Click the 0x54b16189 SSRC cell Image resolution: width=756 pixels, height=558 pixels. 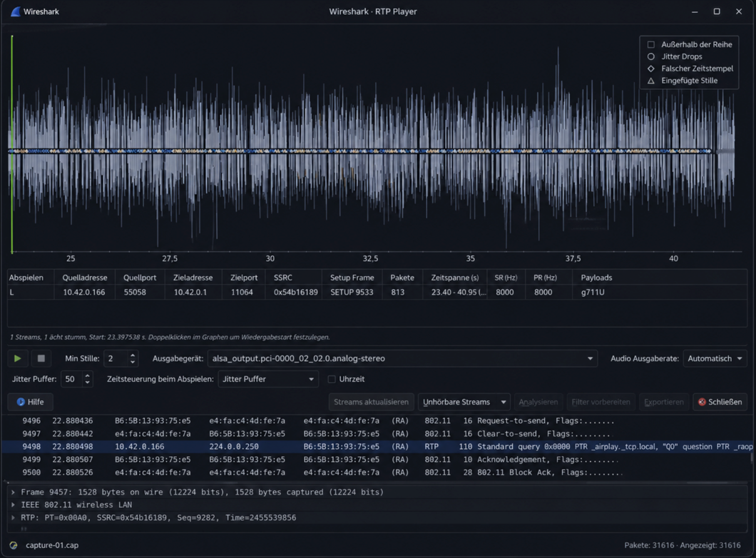(x=295, y=293)
